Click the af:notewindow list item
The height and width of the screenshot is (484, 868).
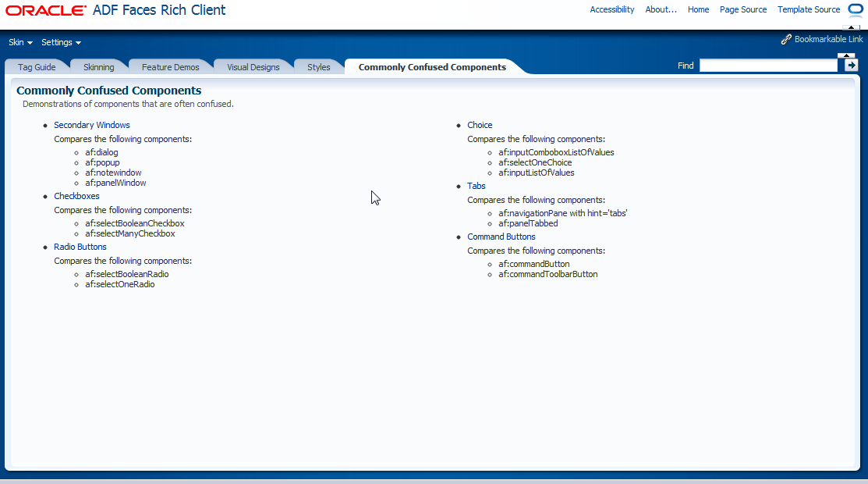point(113,173)
